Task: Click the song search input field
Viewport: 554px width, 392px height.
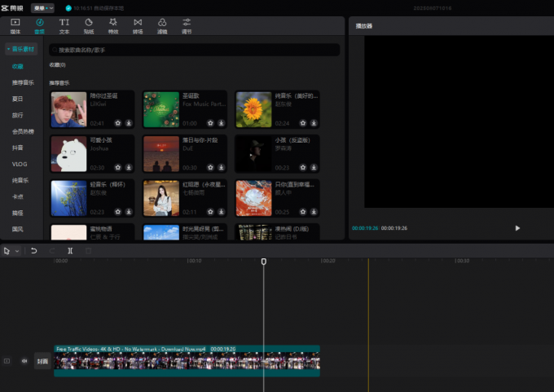Action: [194, 50]
